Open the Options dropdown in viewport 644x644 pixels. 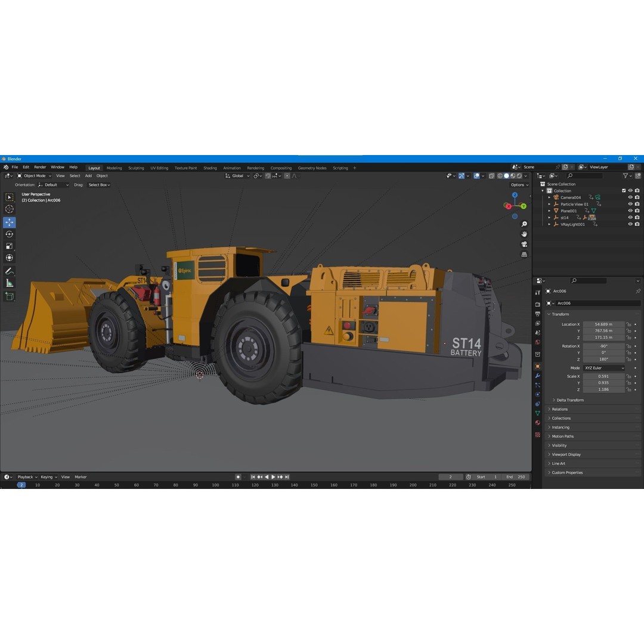click(x=519, y=185)
